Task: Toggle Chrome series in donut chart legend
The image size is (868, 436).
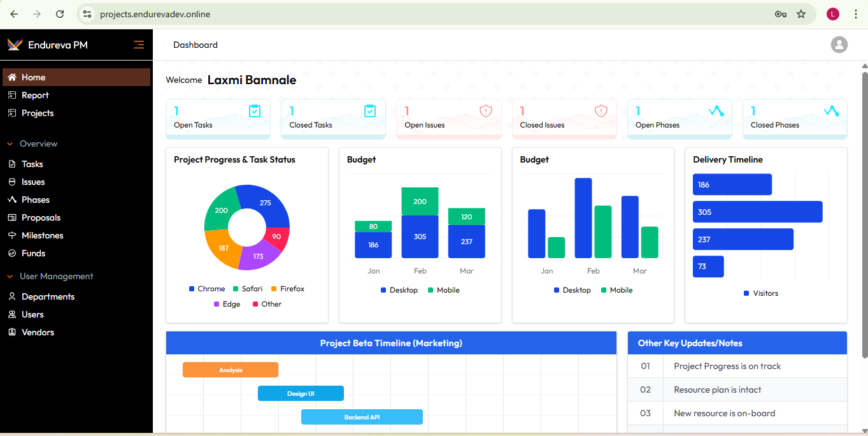Action: click(207, 289)
